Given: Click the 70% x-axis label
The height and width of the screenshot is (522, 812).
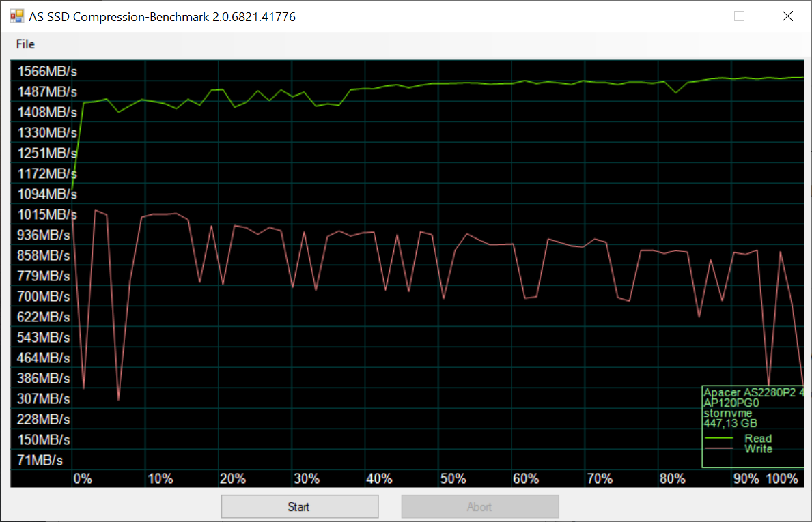Looking at the screenshot, I should [x=600, y=478].
